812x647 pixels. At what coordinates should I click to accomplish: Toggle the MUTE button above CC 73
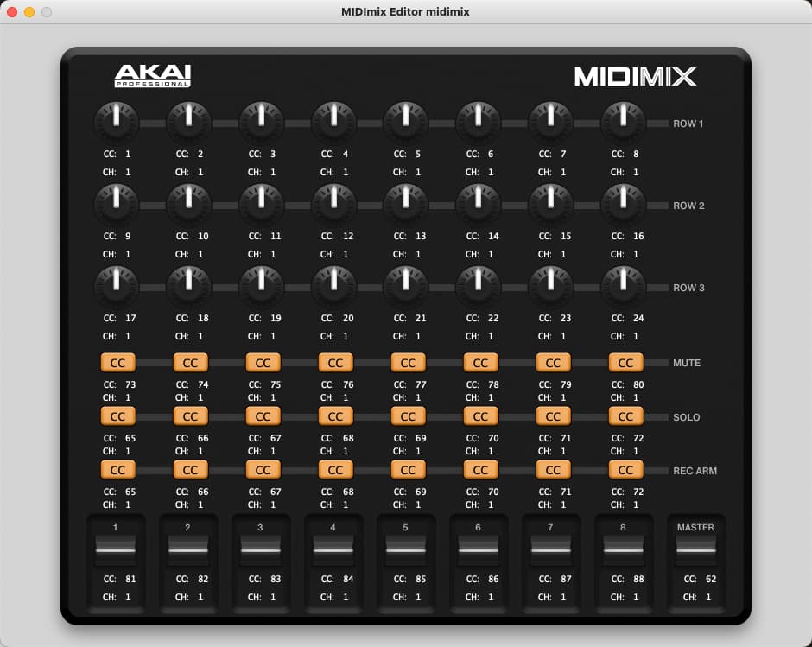(x=118, y=363)
